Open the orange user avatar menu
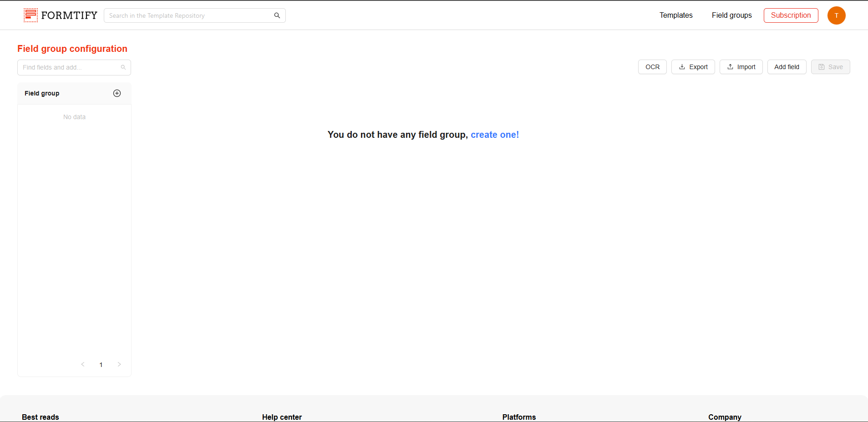 [x=836, y=15]
